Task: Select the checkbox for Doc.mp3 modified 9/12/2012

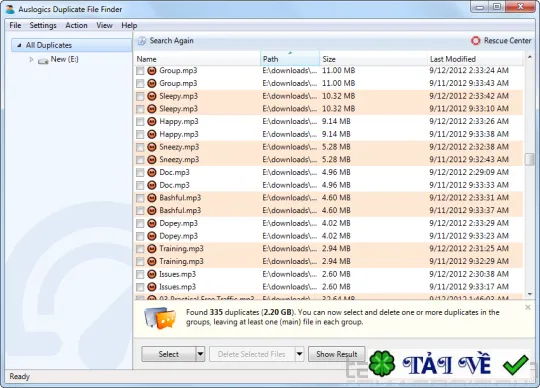Action: click(140, 173)
